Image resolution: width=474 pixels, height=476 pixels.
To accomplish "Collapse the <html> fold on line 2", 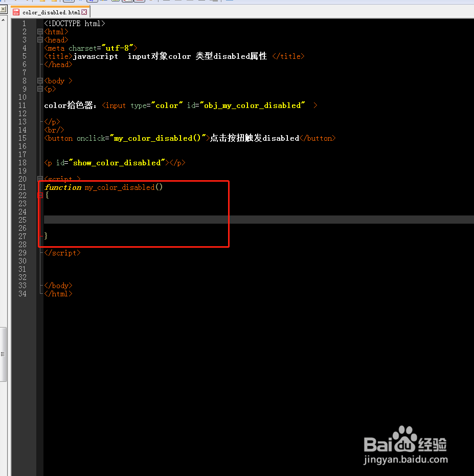I will (x=40, y=32).
